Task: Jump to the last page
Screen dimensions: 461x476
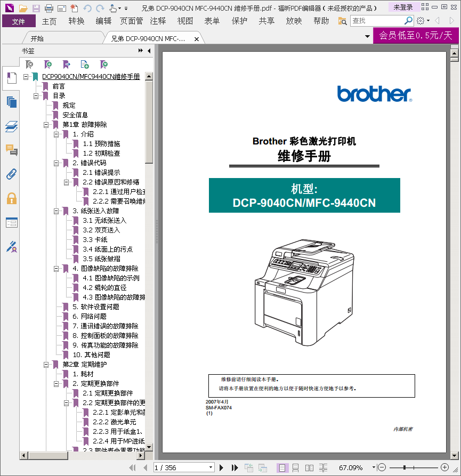Action: pyautogui.click(x=234, y=468)
